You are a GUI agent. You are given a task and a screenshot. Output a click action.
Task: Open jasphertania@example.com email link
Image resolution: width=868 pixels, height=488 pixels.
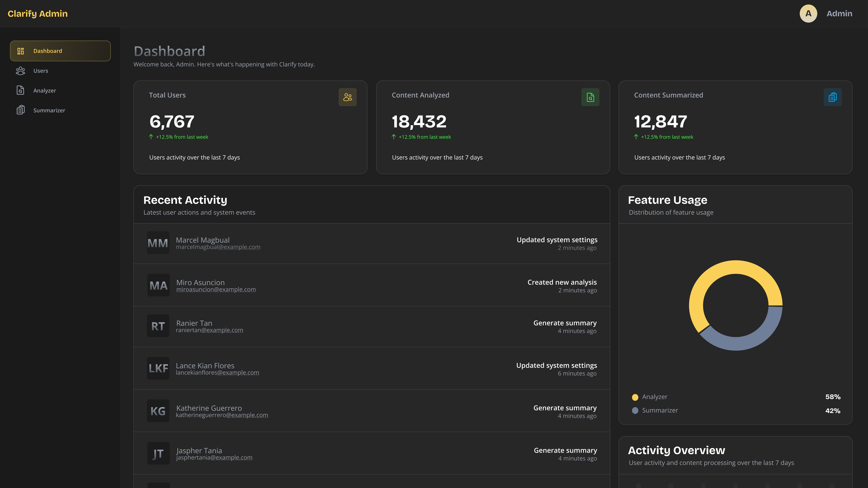214,458
